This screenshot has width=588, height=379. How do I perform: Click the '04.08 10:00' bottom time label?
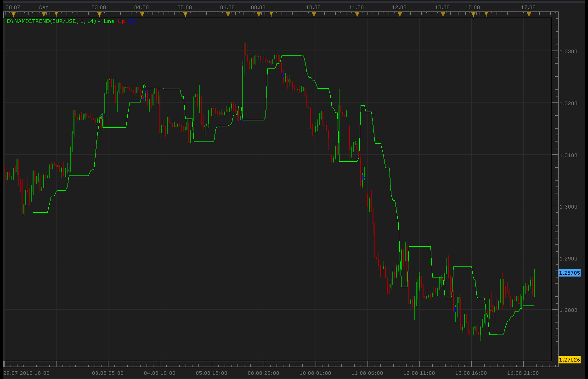point(159,373)
